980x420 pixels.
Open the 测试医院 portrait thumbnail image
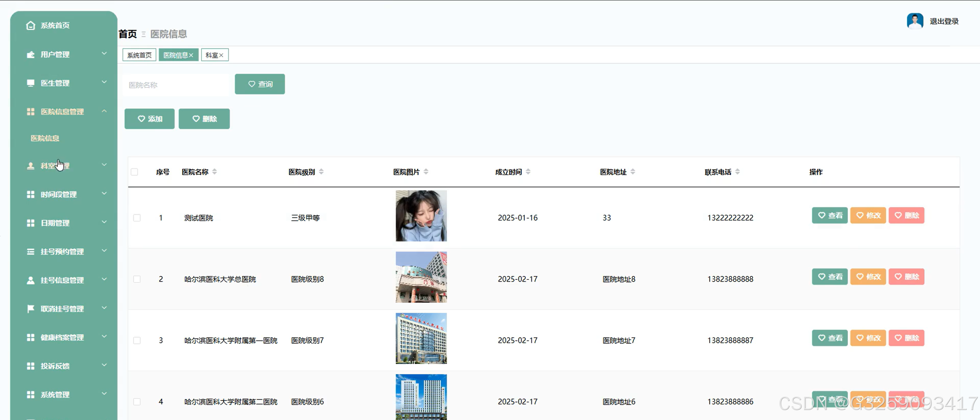click(x=421, y=216)
